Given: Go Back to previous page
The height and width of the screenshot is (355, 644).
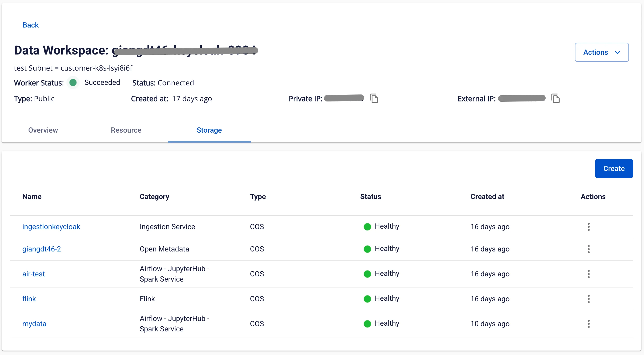Looking at the screenshot, I should (31, 25).
